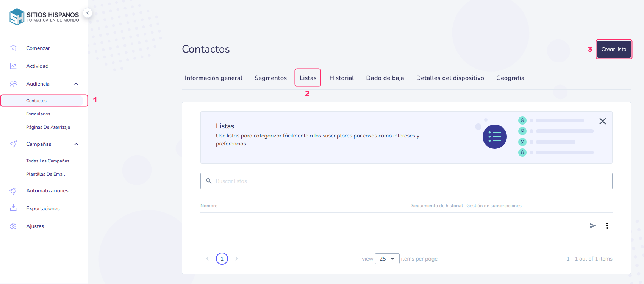Click the Automatizaciones rocket icon
This screenshot has height=284, width=644.
point(13,191)
